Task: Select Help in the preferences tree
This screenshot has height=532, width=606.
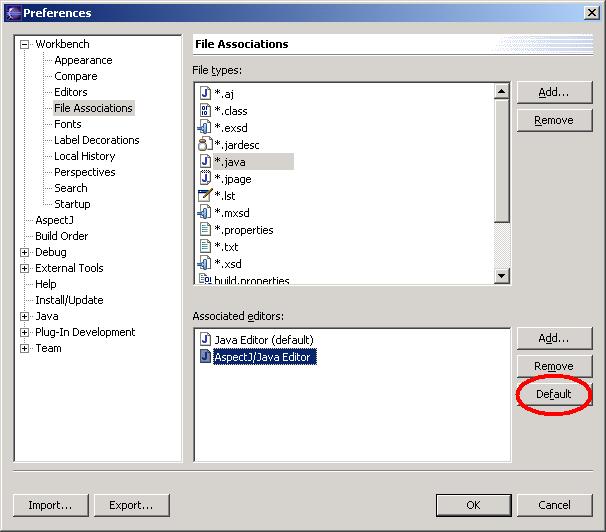Action: click(x=46, y=284)
